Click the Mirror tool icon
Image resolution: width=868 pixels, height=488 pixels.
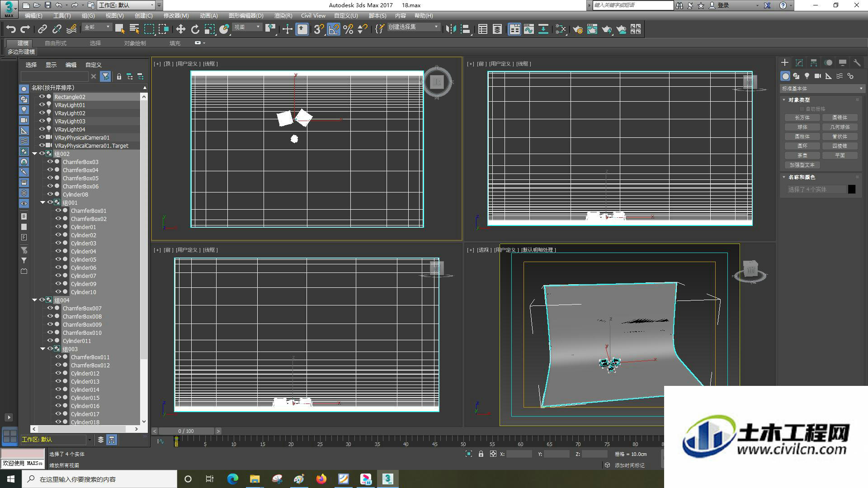click(451, 29)
